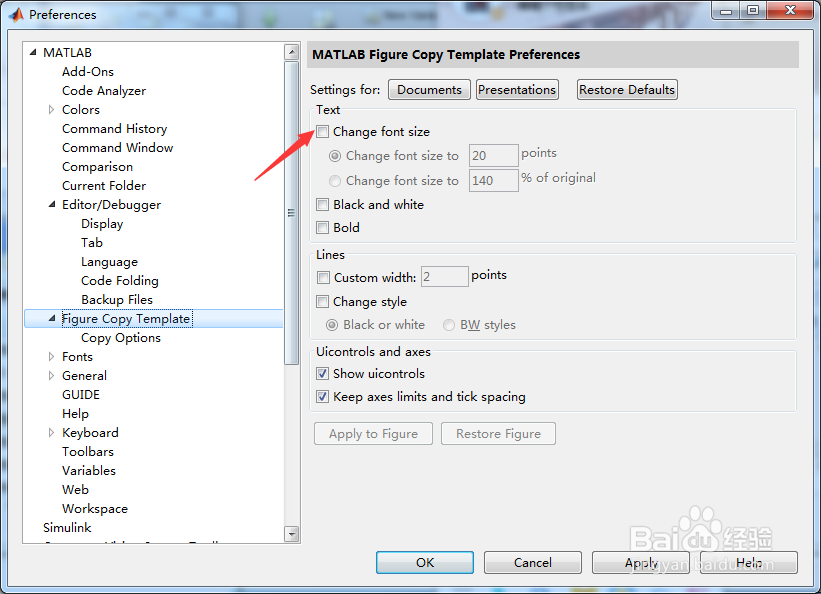Uncheck Keep axes limits and tick spacing
The width and height of the screenshot is (821, 594).
(x=323, y=397)
